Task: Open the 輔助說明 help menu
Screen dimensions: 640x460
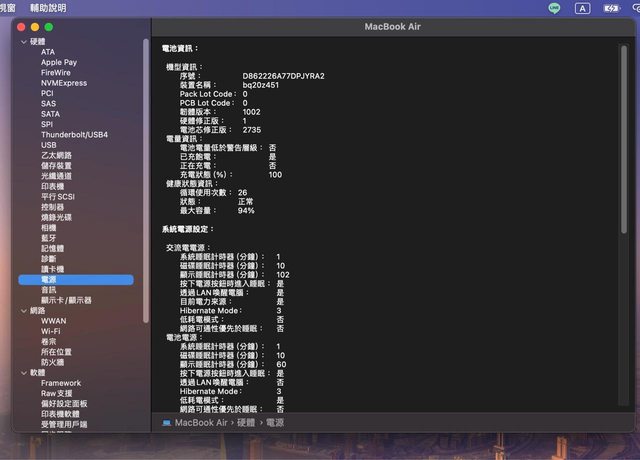Action: pos(48,7)
